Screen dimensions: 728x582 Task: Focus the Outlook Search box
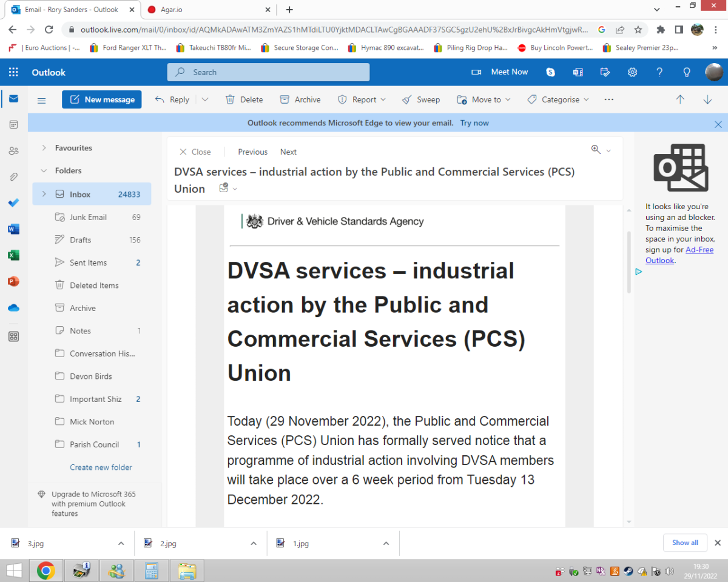click(268, 72)
